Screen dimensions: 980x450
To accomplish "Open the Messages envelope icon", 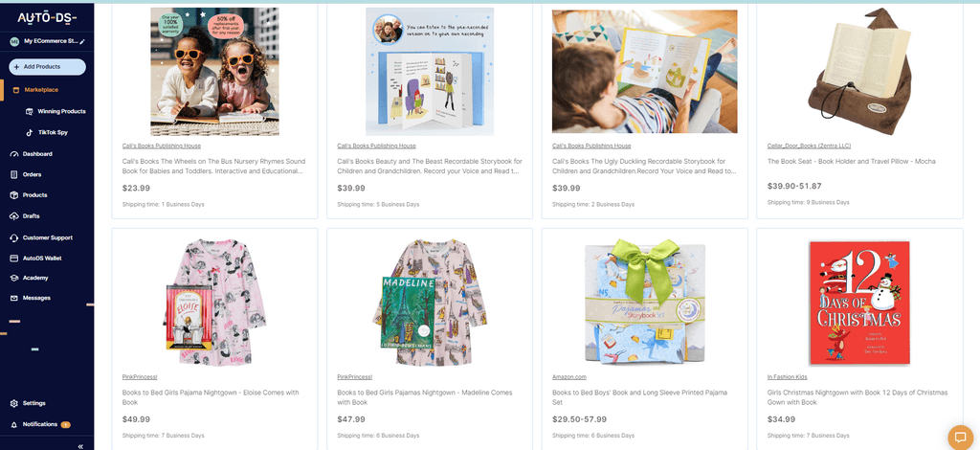I will click(13, 298).
